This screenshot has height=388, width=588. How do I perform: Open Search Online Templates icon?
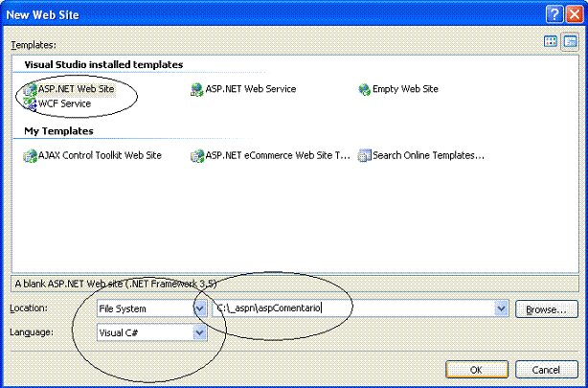(365, 156)
